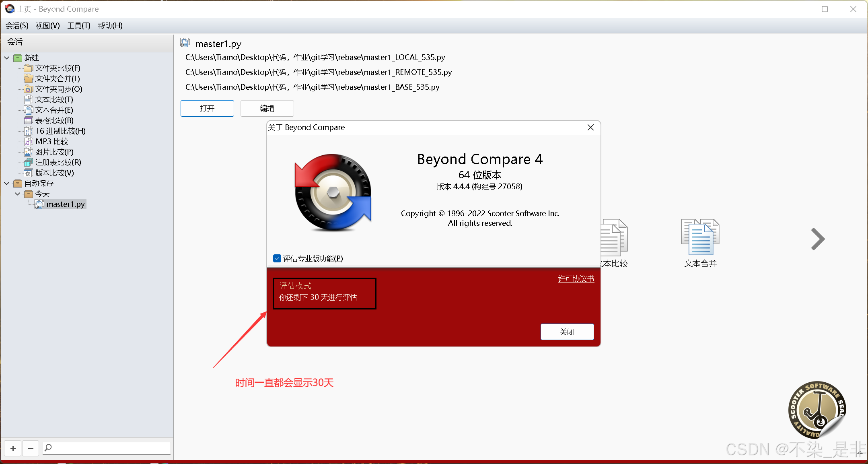The width and height of the screenshot is (868, 464).
Task: Click the Scooter Software quality seal
Action: [817, 410]
